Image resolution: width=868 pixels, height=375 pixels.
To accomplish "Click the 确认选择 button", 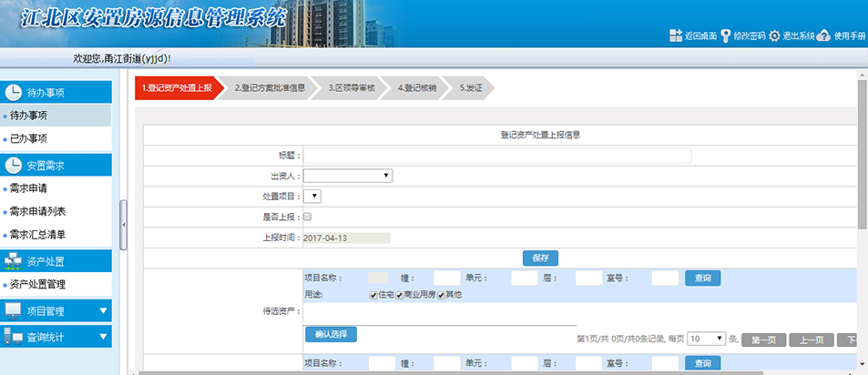I will click(x=331, y=334).
